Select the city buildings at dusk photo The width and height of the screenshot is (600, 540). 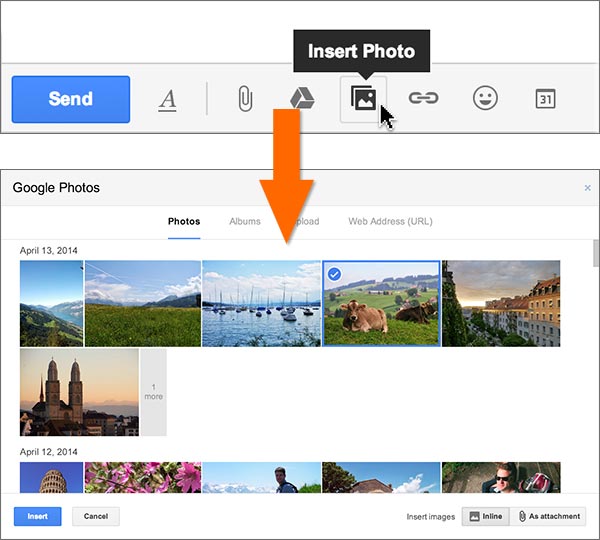[501, 303]
